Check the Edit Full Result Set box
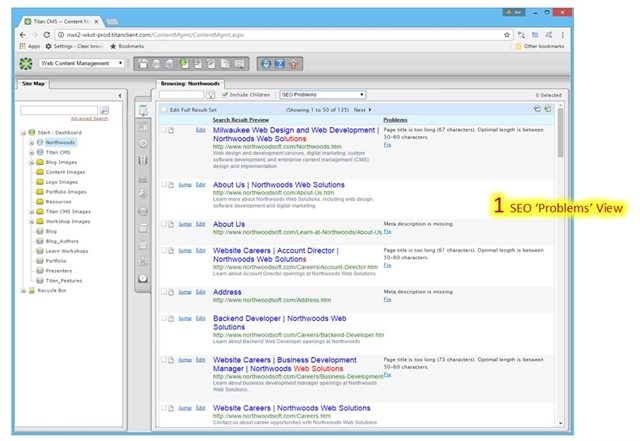 pos(164,109)
